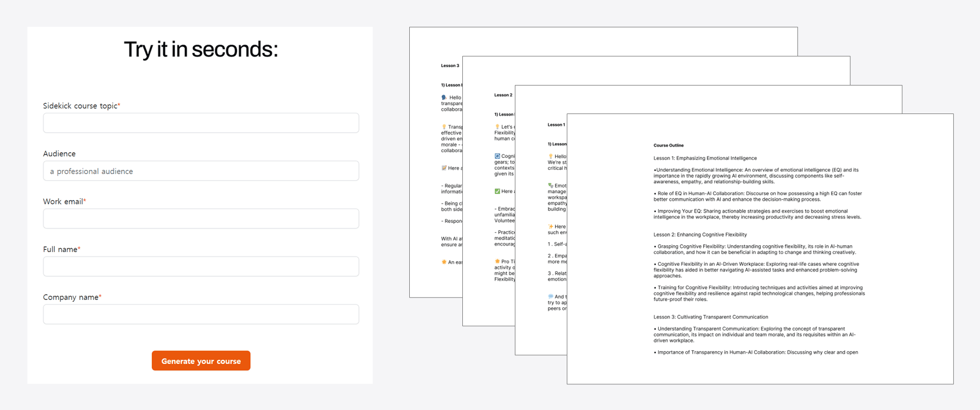980x410 pixels.
Task: Click the speaking head emoji on Lesson 3 page
Action: 444,98
